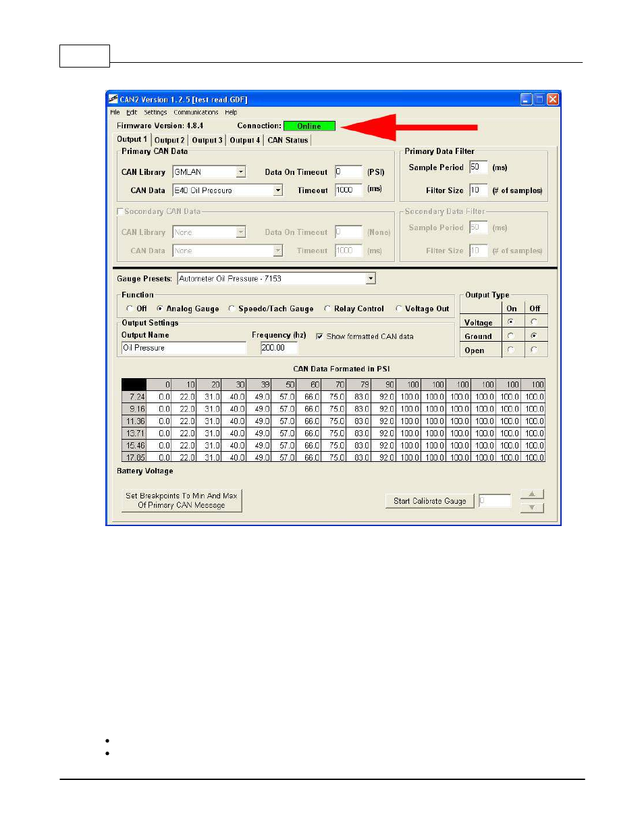This screenshot has height=834, width=644.
Task: Click the 7.24 battery voltage row header
Action: pyautogui.click(x=134, y=397)
